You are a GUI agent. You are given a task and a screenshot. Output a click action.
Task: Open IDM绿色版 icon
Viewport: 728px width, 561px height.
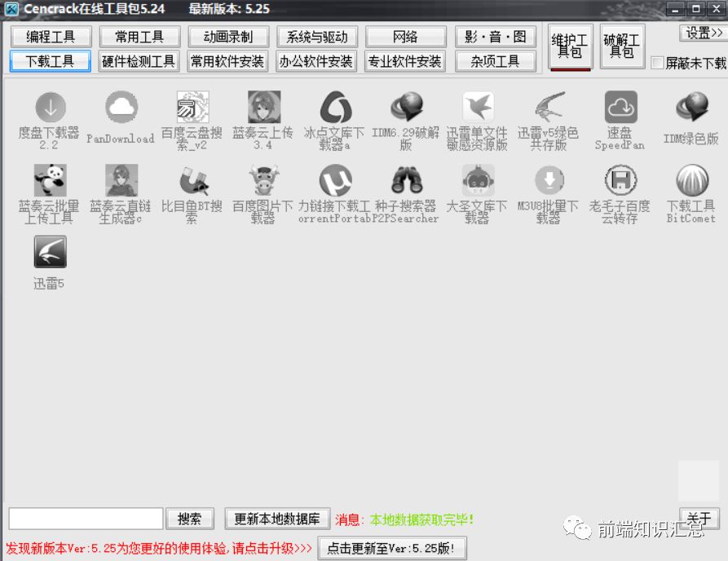click(692, 108)
